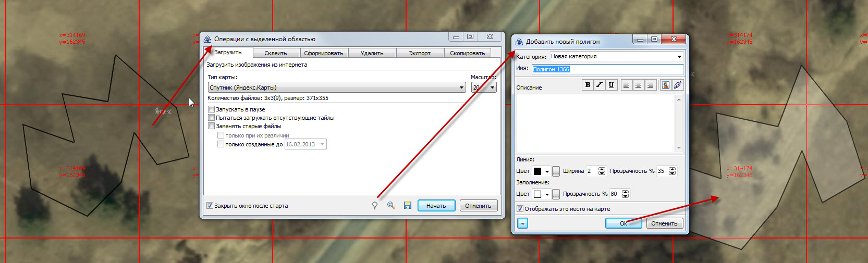Click the floppy disk save selection icon

point(408,206)
